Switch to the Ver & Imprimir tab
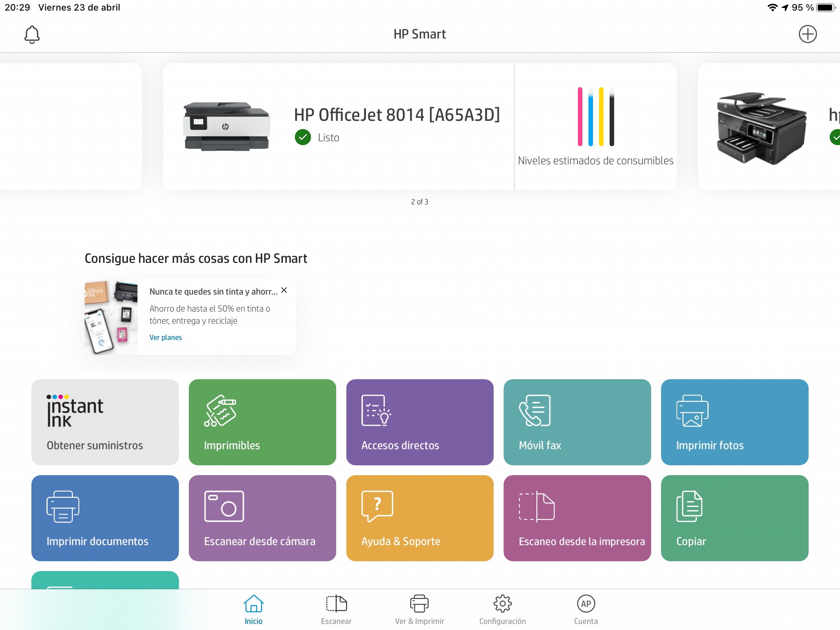 tap(419, 610)
